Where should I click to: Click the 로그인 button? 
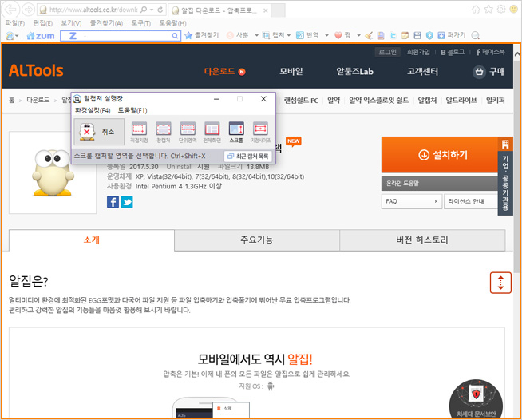point(387,52)
